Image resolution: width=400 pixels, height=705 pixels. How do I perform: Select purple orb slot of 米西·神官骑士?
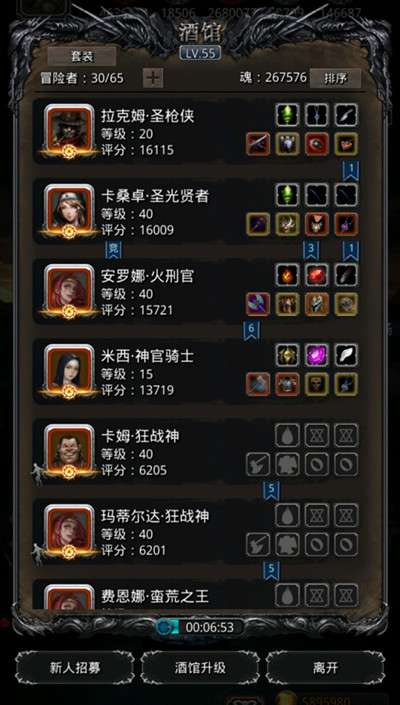(x=317, y=355)
